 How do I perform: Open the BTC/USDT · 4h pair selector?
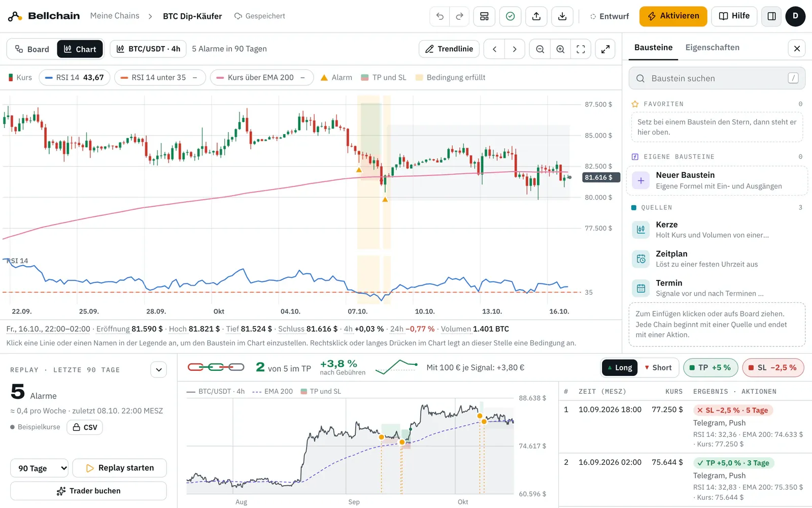point(148,49)
